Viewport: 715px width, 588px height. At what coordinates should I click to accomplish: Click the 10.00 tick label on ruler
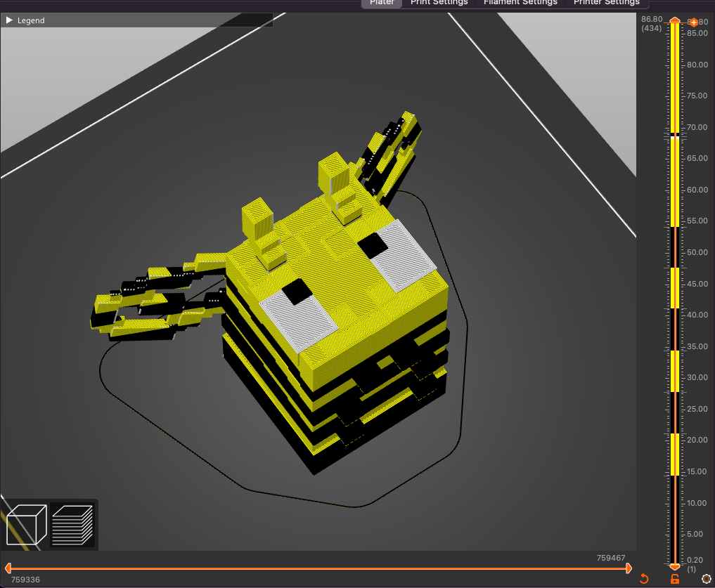[697, 503]
